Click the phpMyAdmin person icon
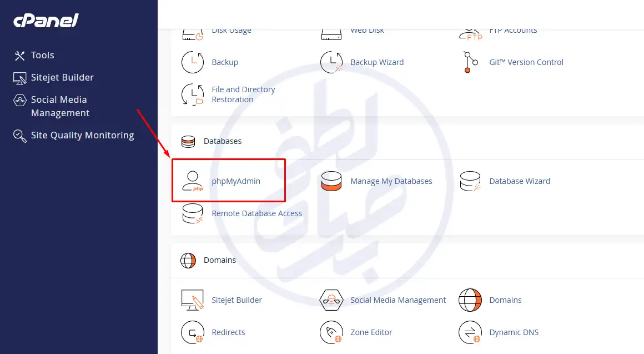Image resolution: width=644 pixels, height=354 pixels. [193, 181]
